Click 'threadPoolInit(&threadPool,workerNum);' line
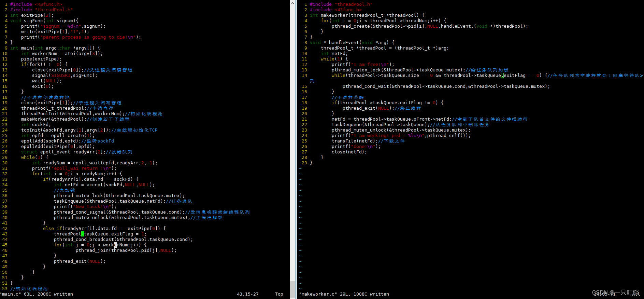The width and height of the screenshot is (644, 299). [92, 113]
